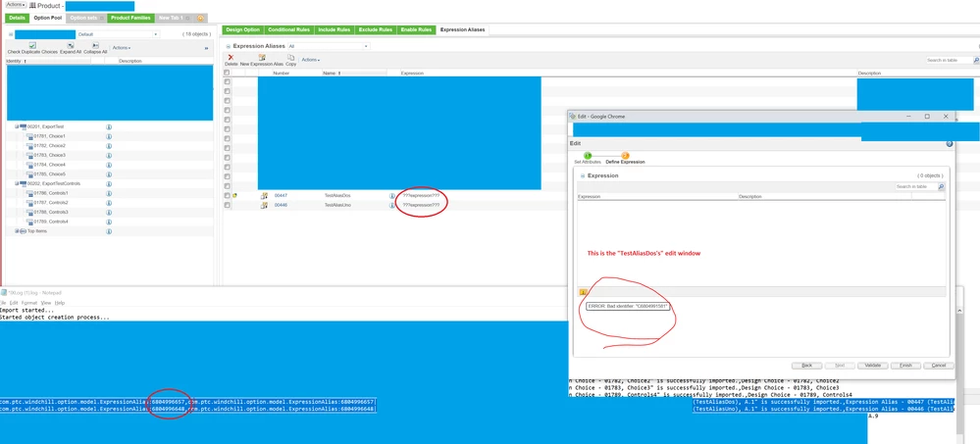Switch to the Product Families tab
Image resolution: width=980 pixels, height=444 pixels.
pyautogui.click(x=130, y=18)
